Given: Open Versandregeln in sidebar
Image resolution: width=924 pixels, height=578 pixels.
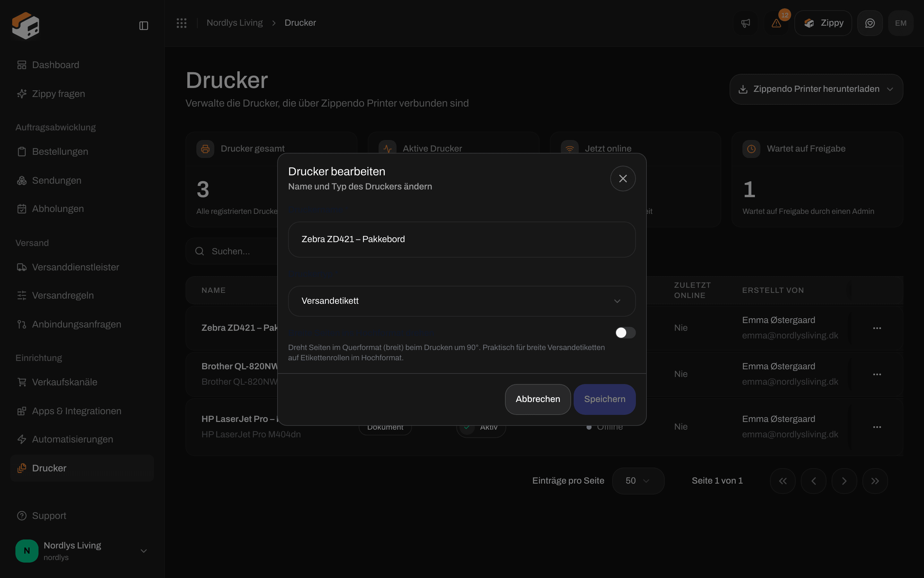Looking at the screenshot, I should (x=82, y=295).
